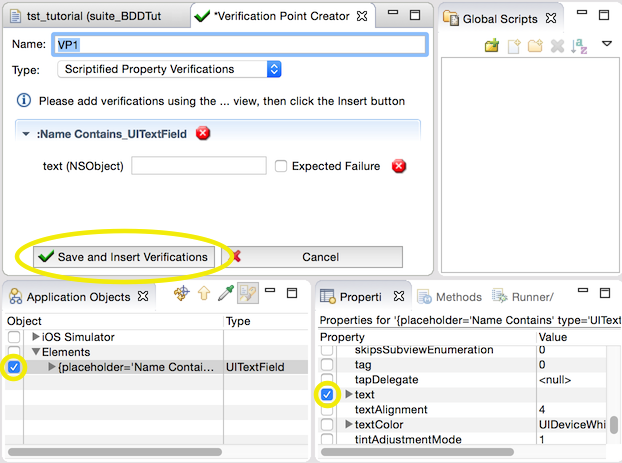Click the Object column header

[114, 321]
